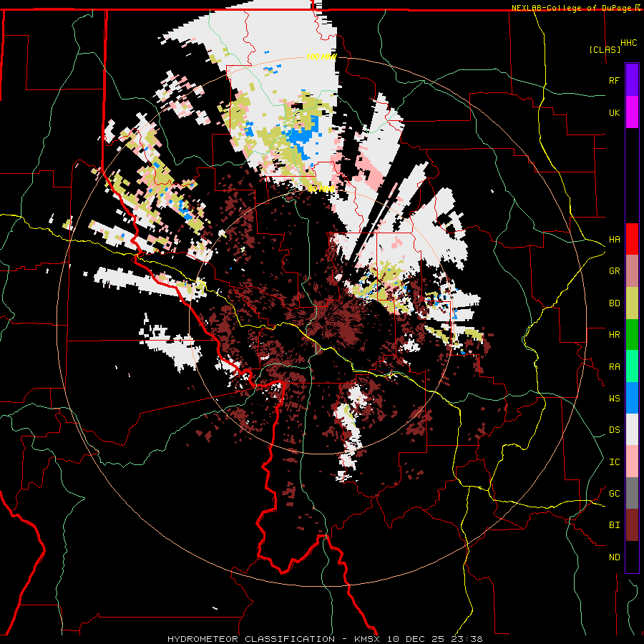This screenshot has width=644, height=644.
Task: Select the light pink IC legend swatch
Action: tap(632, 462)
